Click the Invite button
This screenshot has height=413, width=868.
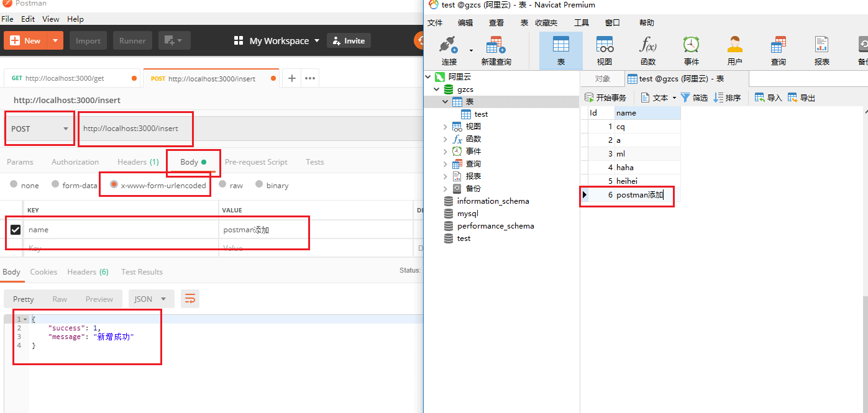click(349, 41)
